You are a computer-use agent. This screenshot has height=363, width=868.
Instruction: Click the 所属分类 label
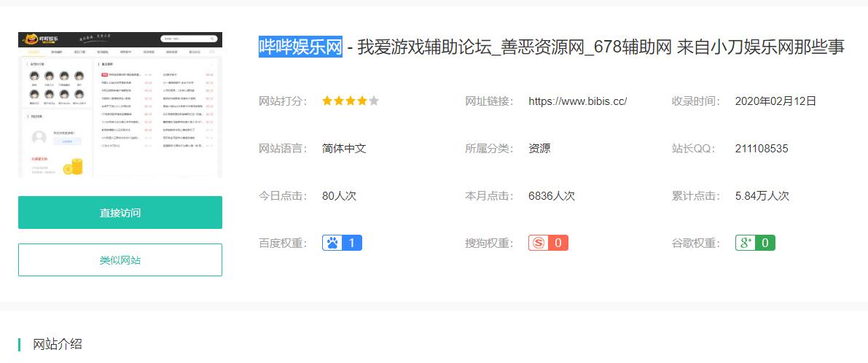(489, 148)
